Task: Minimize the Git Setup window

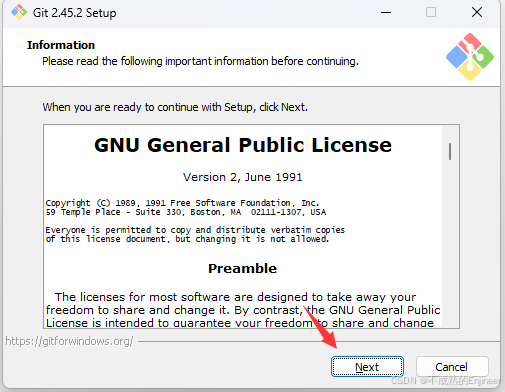Action: coord(386,13)
